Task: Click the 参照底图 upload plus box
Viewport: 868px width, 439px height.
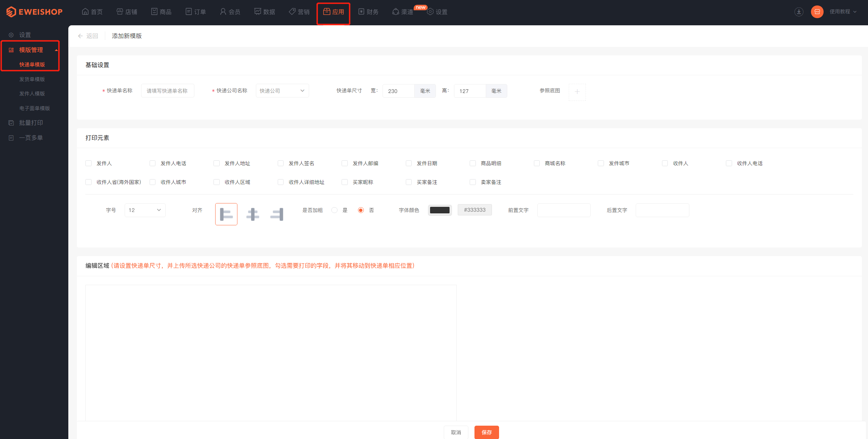Action: [x=577, y=92]
